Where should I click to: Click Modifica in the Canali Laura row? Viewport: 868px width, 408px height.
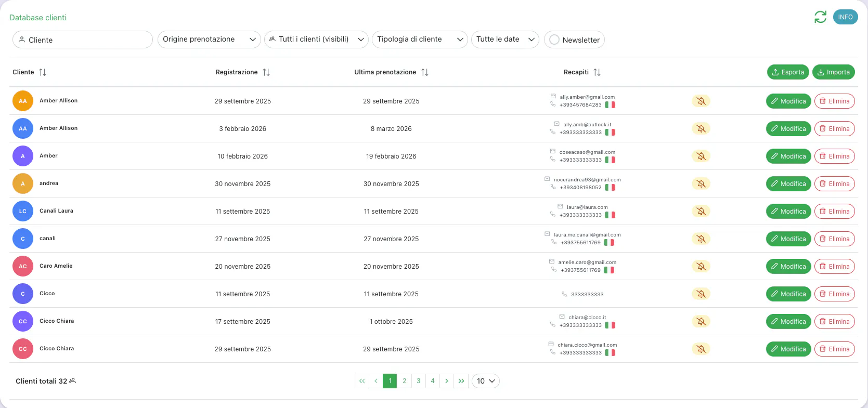788,211
